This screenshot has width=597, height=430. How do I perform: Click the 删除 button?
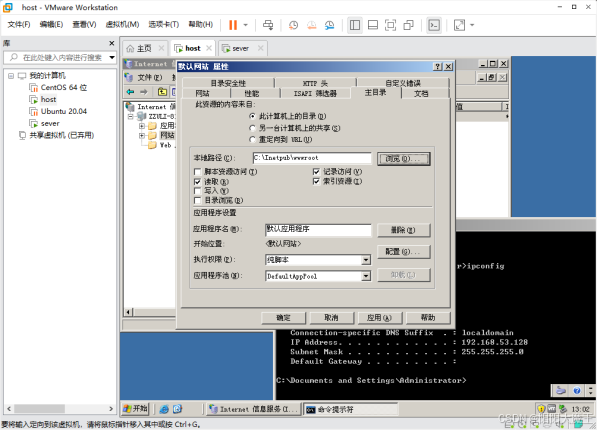404,230
